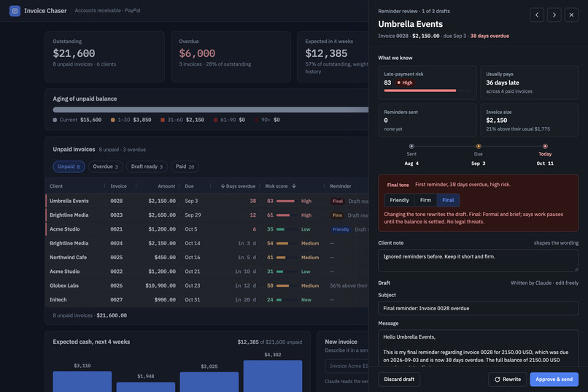Click Acme Studio invoice 0022 row
The image size is (588, 392).
207,272
